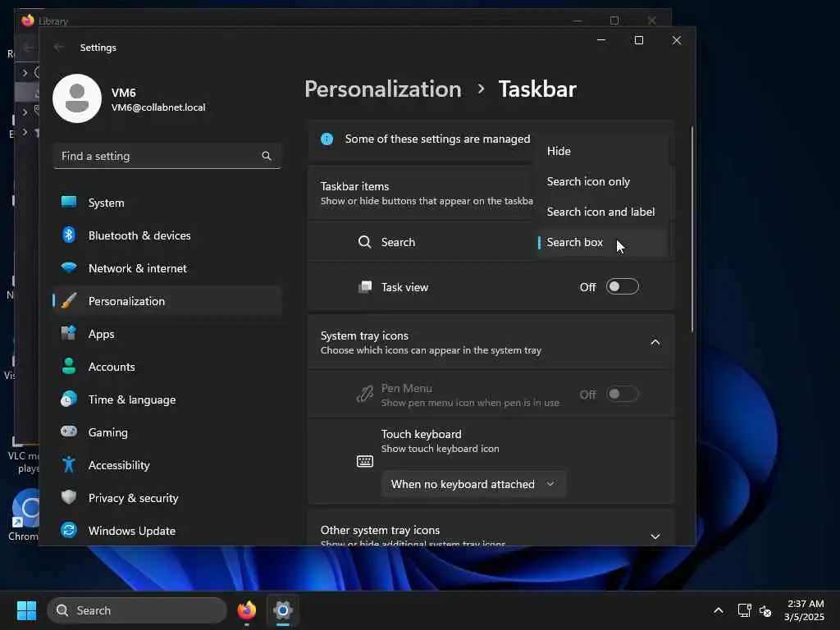Open Time & language settings
This screenshot has height=630, width=840.
[x=167, y=399]
